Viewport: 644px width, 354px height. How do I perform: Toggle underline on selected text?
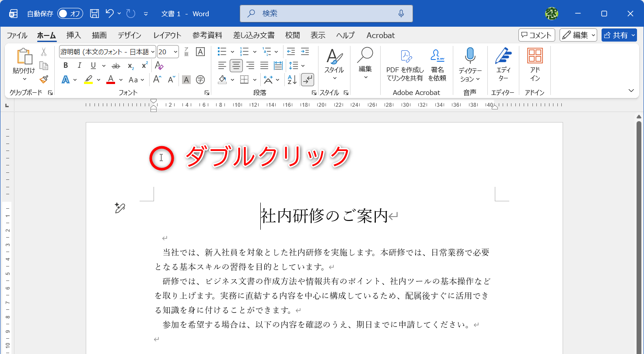pos(92,65)
